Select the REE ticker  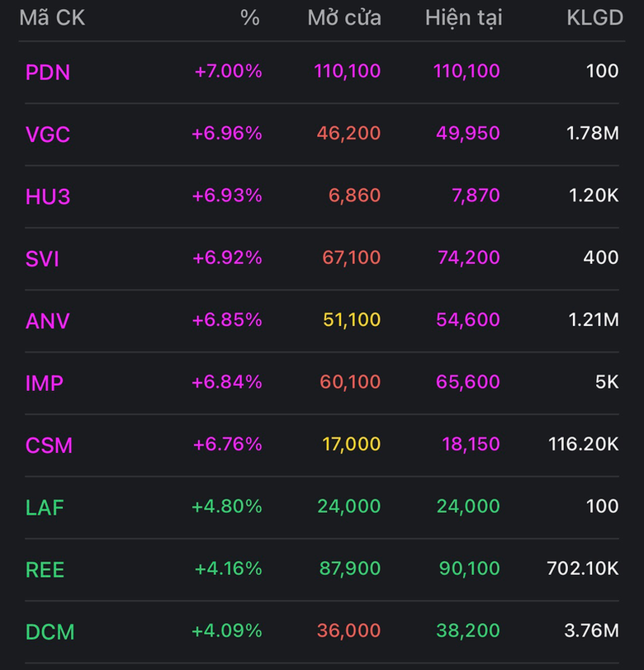(x=45, y=569)
